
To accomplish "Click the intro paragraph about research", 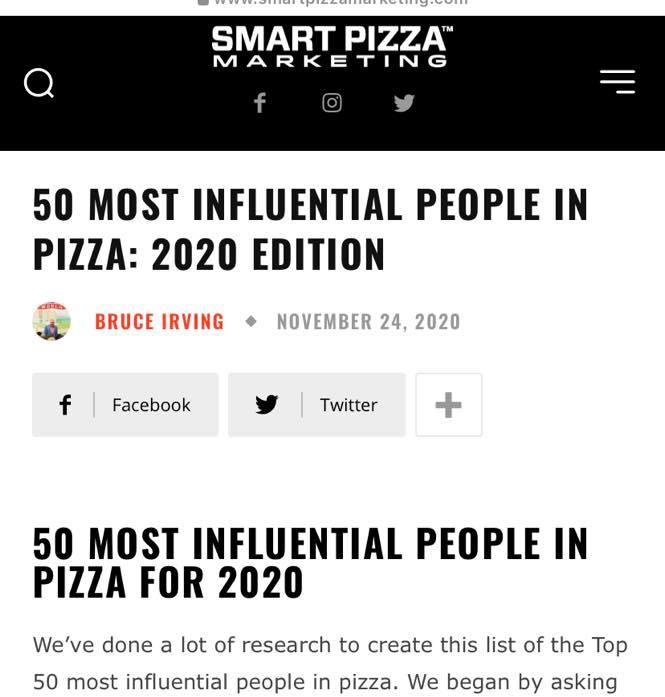I will [x=330, y=663].
